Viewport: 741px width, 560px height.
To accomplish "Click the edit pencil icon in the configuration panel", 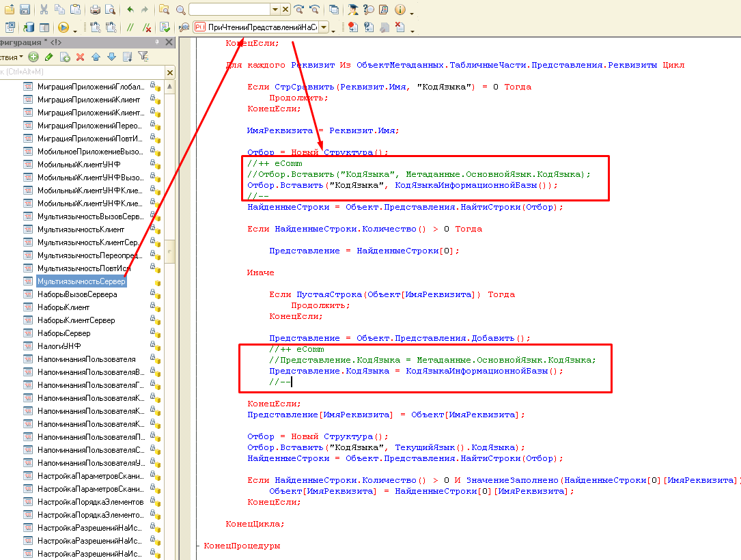I will (x=48, y=57).
